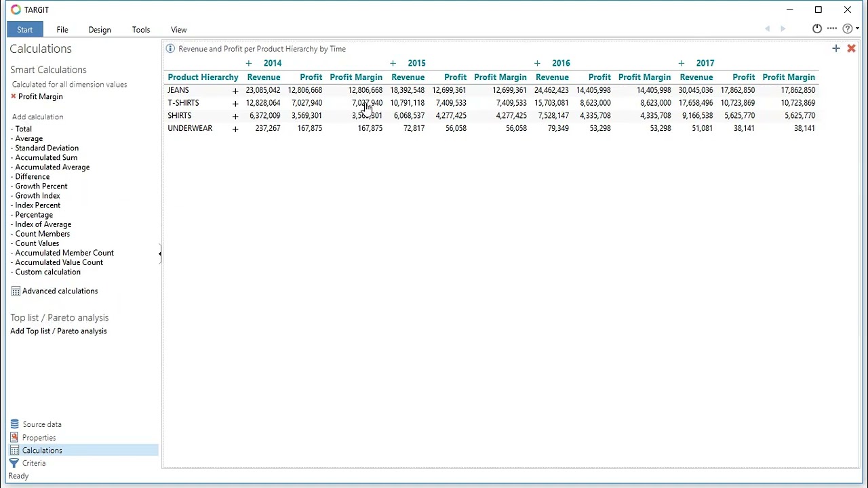
Task: Close the analysis object with red X
Action: click(851, 49)
